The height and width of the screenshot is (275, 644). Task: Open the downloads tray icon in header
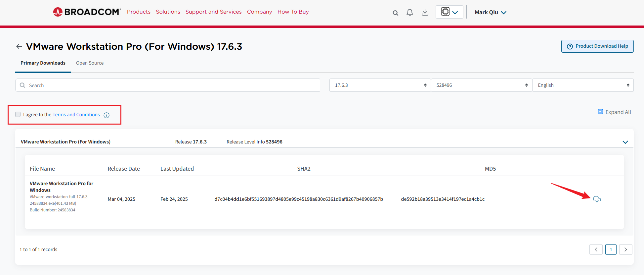tap(425, 13)
